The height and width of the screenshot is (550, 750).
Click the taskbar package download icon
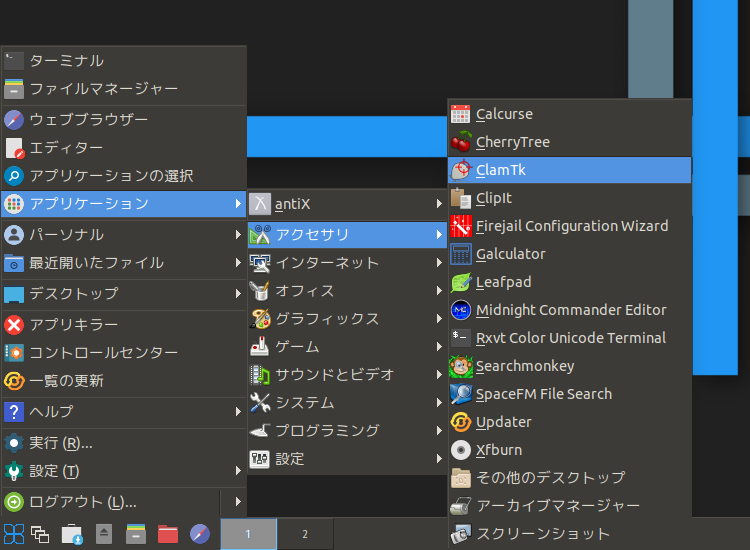[x=72, y=534]
